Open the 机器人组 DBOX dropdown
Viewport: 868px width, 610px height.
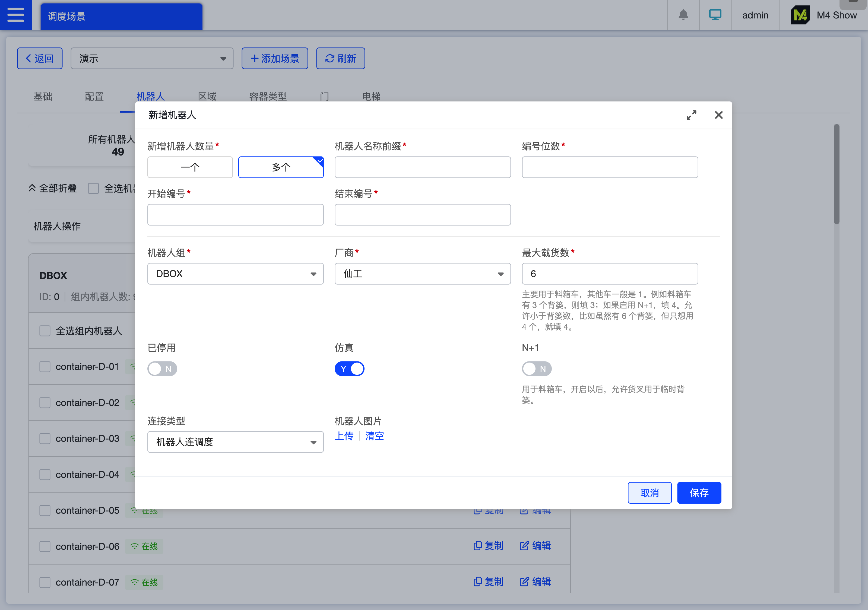[235, 274]
